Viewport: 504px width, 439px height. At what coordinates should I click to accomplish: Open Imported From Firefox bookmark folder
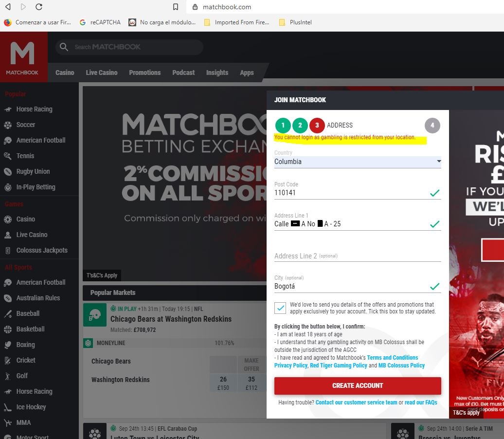[x=237, y=22]
